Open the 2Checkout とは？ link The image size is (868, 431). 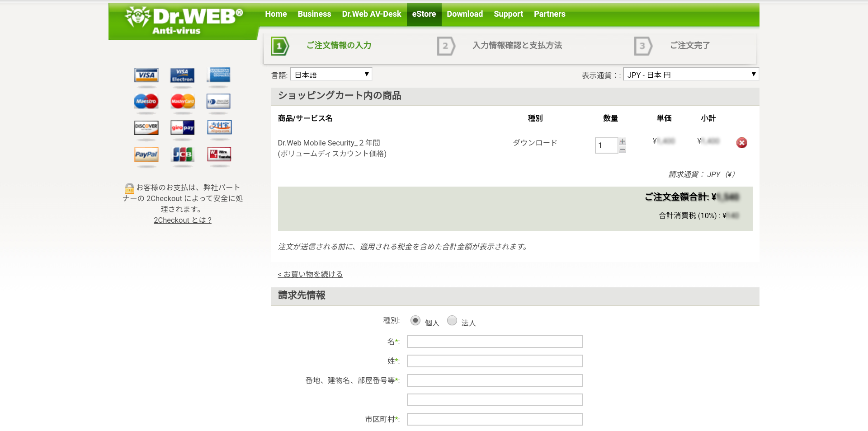click(183, 220)
